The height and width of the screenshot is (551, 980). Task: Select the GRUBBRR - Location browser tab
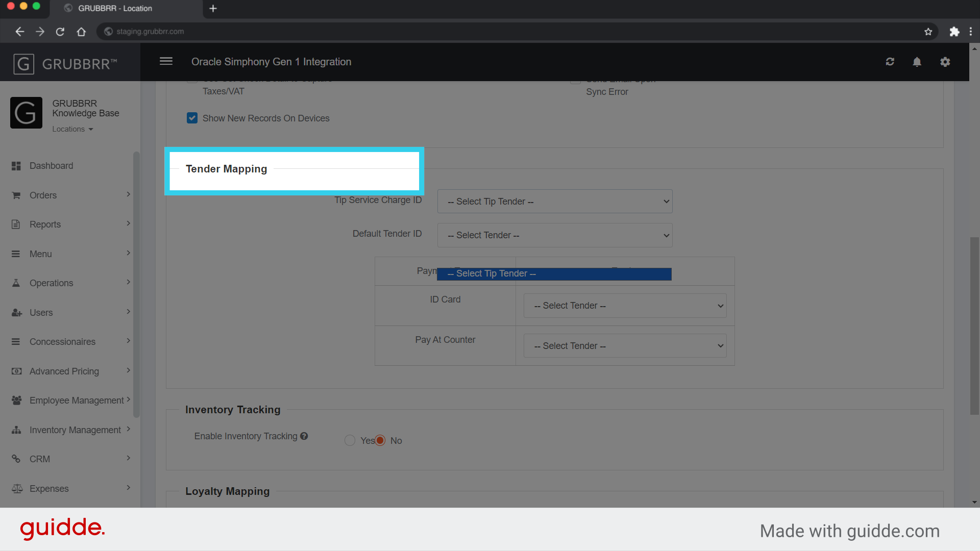click(x=125, y=9)
